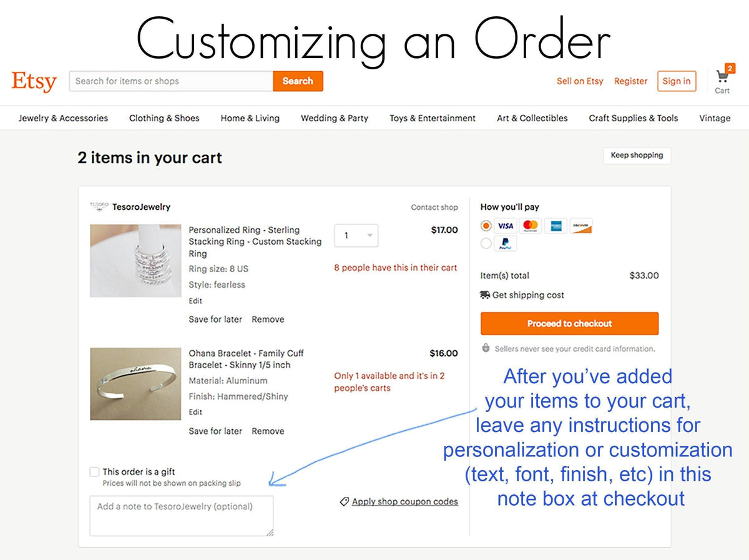Click the note to TesoroJewelry text box
Image resolution: width=749 pixels, height=560 pixels.
tap(181, 516)
